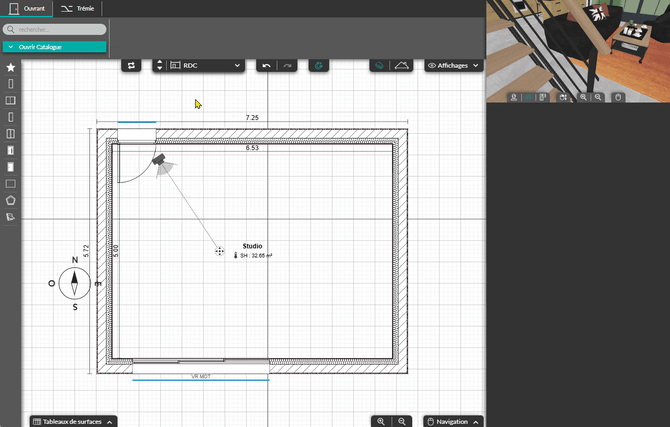Collapse the Ouvrir Catalogue section
670x427 pixels.
coord(55,47)
